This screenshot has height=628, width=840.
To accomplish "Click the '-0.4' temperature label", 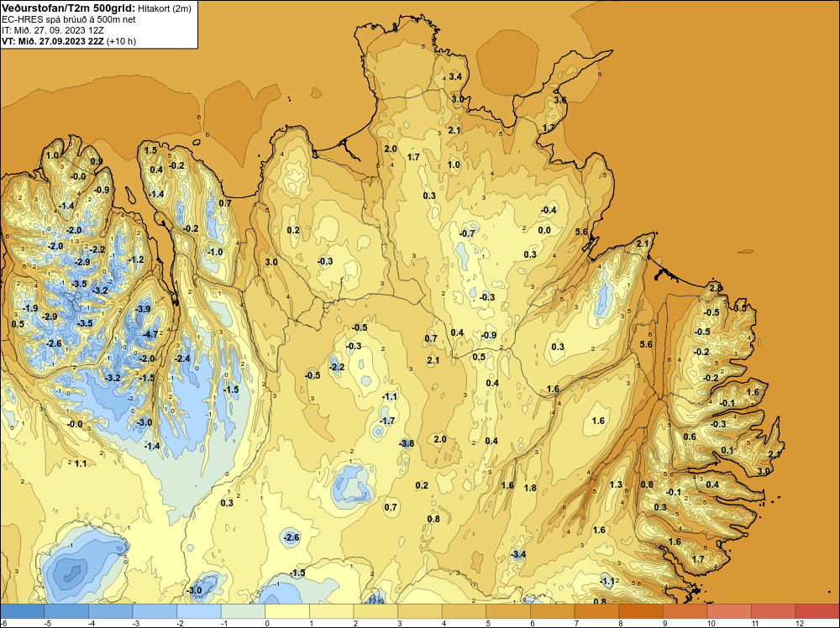I will (x=549, y=210).
